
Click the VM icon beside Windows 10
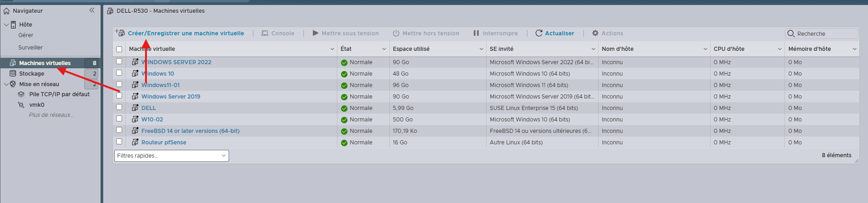pos(135,73)
